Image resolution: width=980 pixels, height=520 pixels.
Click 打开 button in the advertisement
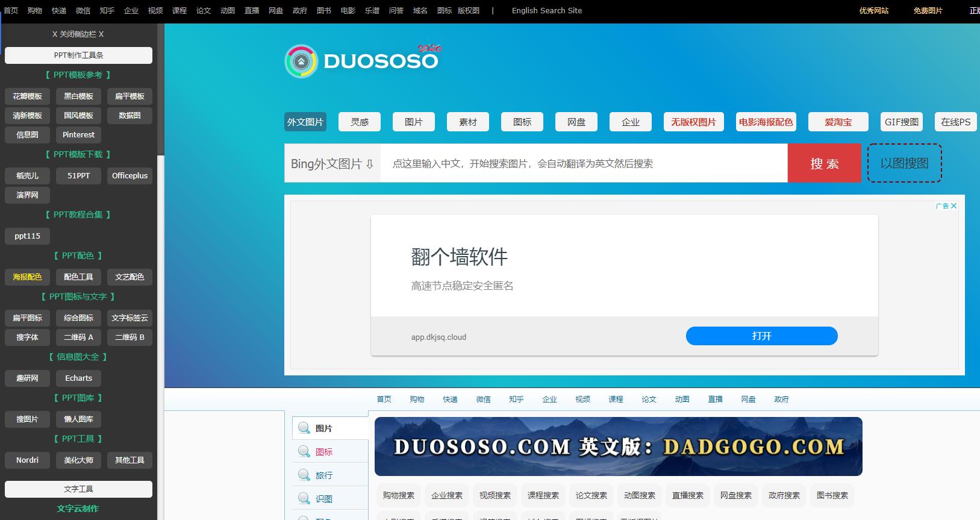(761, 336)
